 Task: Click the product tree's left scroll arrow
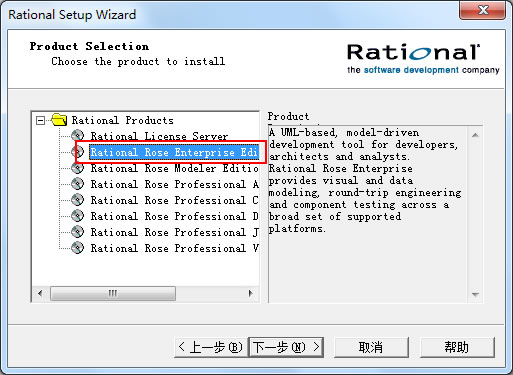click(x=40, y=293)
